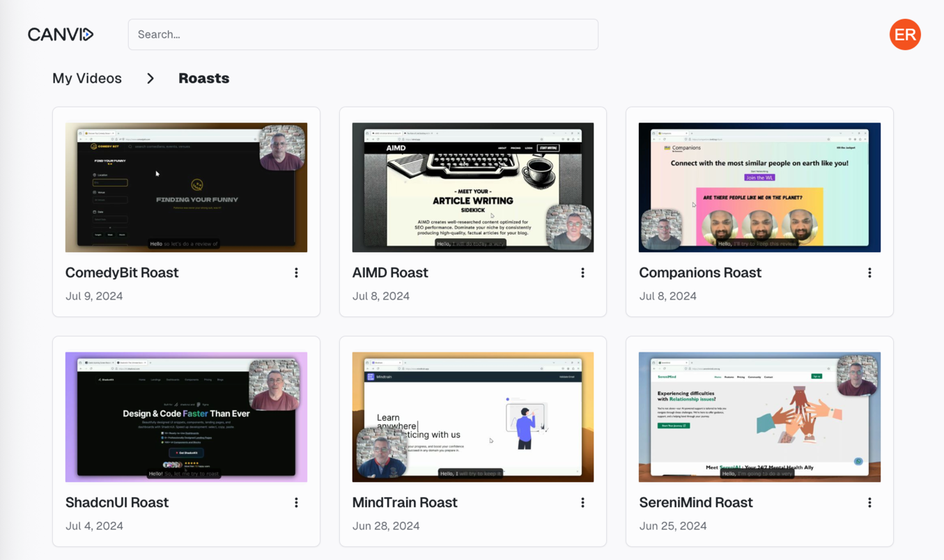The image size is (944, 560).
Task: Click the Canvid logo
Action: pos(61,34)
